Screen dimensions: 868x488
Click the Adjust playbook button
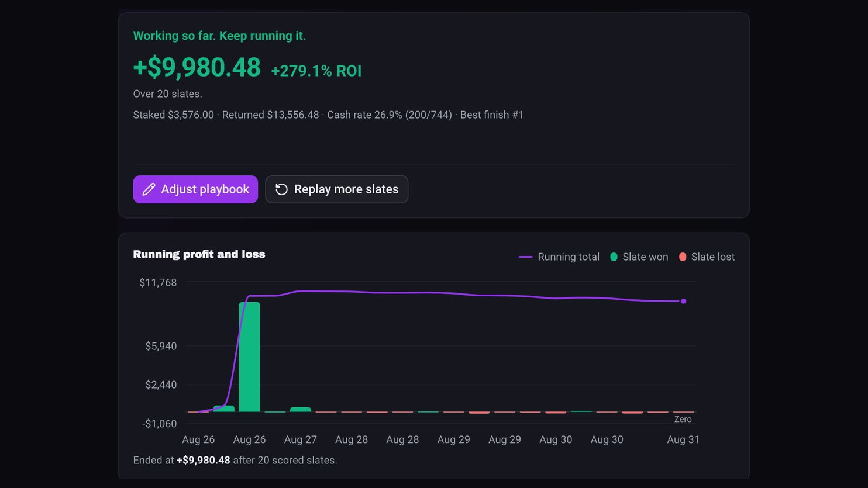pyautogui.click(x=195, y=189)
